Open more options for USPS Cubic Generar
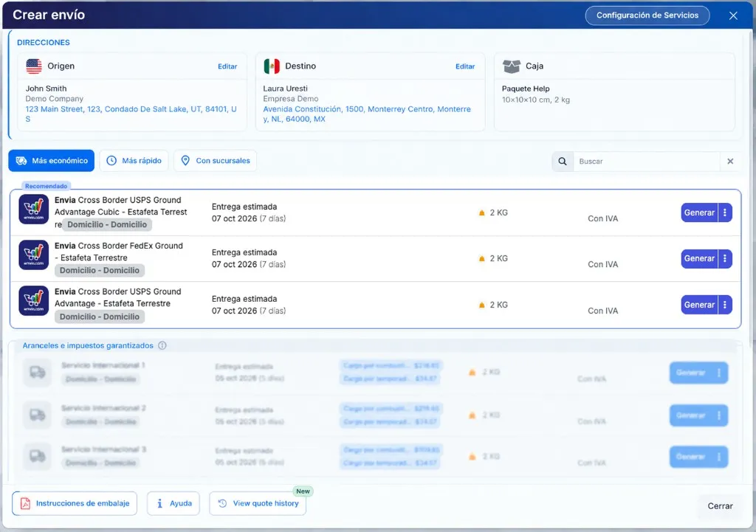756x532 pixels. pyautogui.click(x=725, y=213)
